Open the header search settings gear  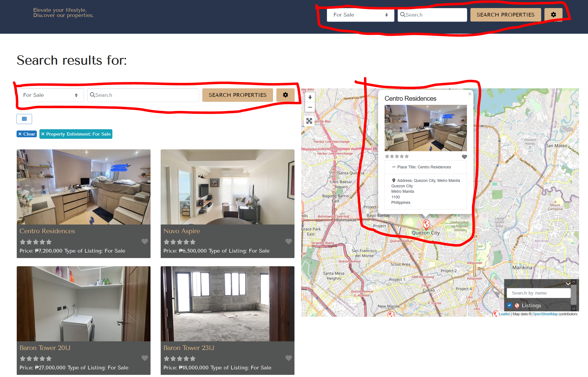click(553, 15)
